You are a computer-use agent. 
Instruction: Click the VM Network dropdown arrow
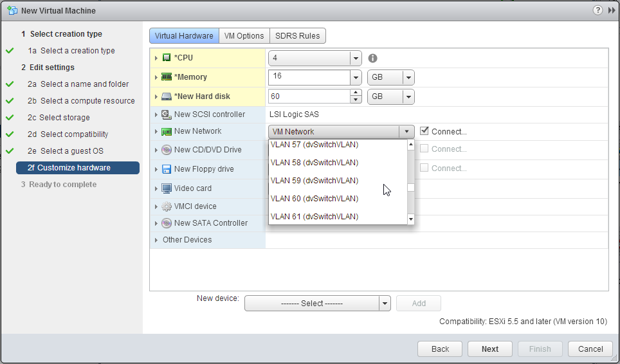point(406,132)
